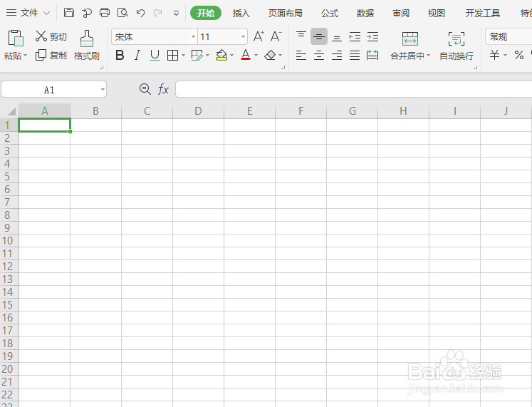Expand the quick access toolbar customize arrow
Image resolution: width=532 pixels, height=407 pixels.
(176, 14)
